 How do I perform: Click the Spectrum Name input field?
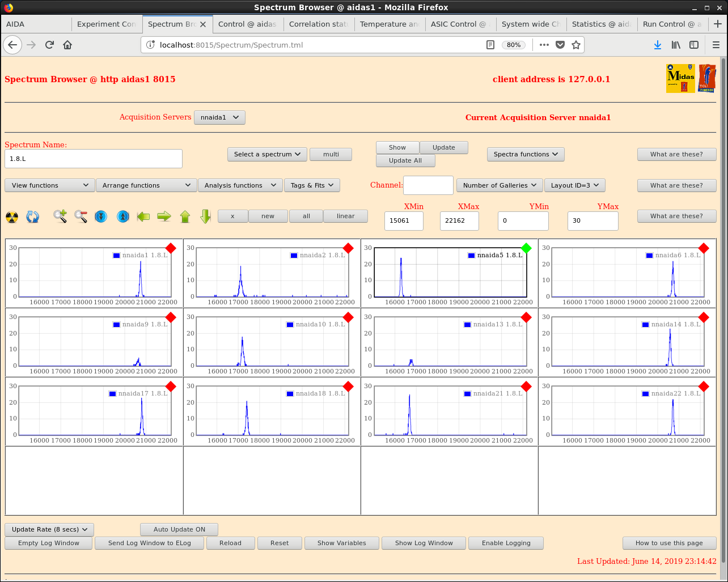pyautogui.click(x=94, y=159)
